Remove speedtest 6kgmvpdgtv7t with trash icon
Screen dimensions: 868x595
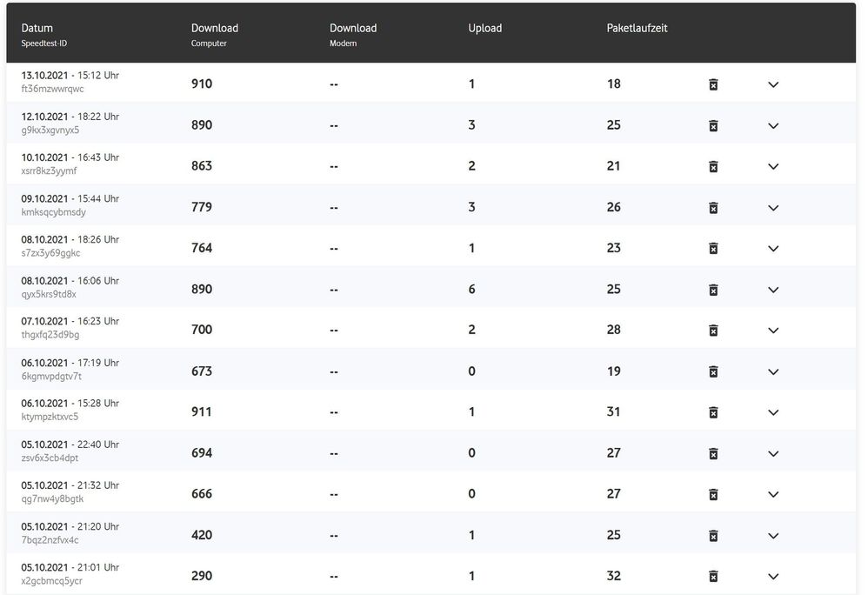coord(713,371)
